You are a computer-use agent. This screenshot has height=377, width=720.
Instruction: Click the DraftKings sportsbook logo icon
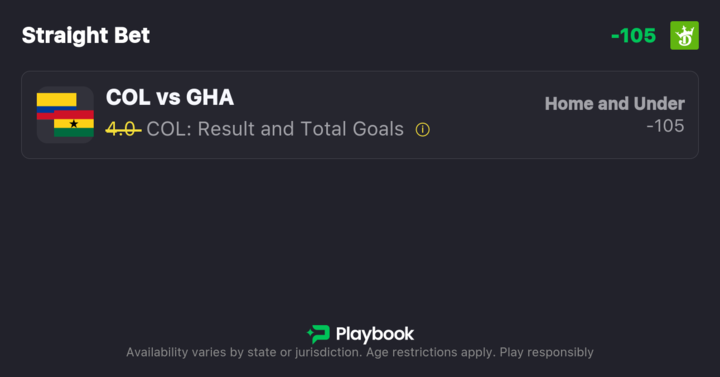click(684, 35)
